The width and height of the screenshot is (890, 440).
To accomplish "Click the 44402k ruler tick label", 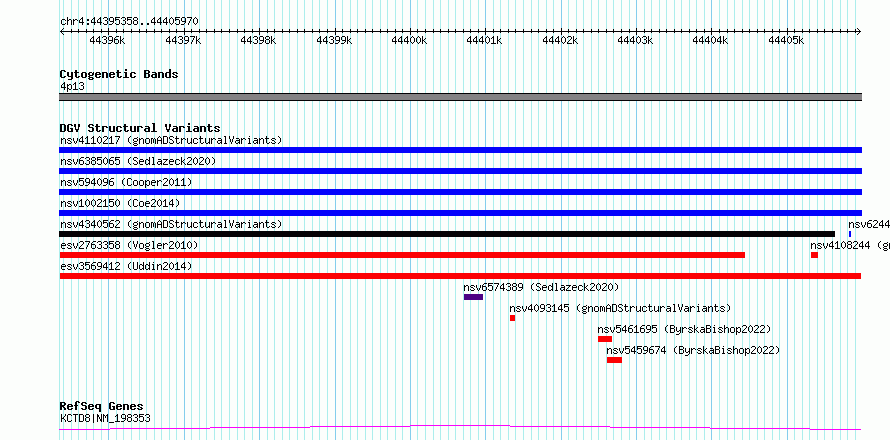I will point(560,40).
